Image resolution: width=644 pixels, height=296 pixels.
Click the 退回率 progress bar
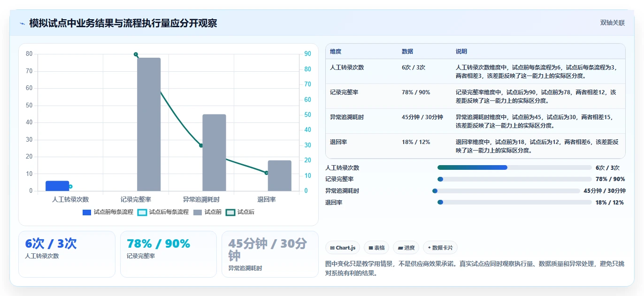tap(514, 202)
